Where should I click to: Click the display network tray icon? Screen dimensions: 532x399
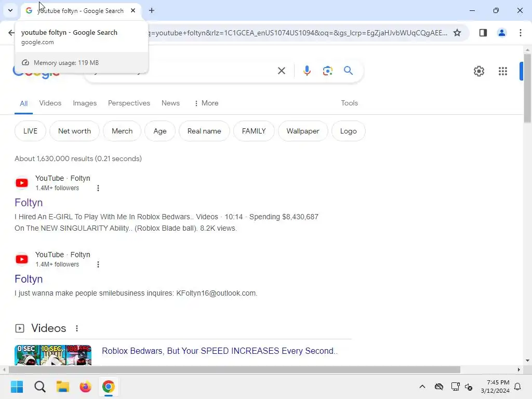455,387
